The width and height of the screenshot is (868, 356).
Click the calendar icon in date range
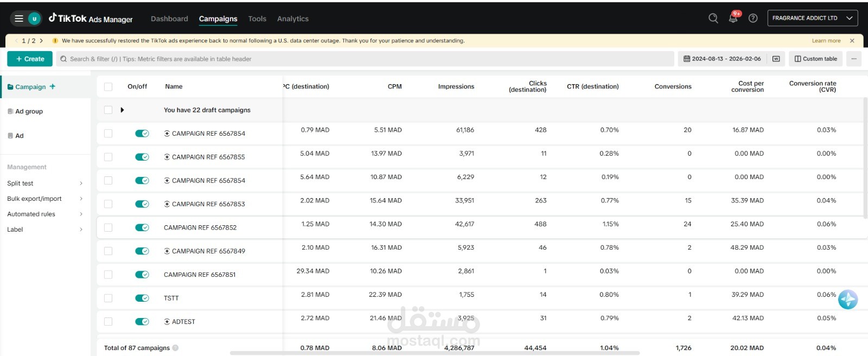pyautogui.click(x=687, y=59)
